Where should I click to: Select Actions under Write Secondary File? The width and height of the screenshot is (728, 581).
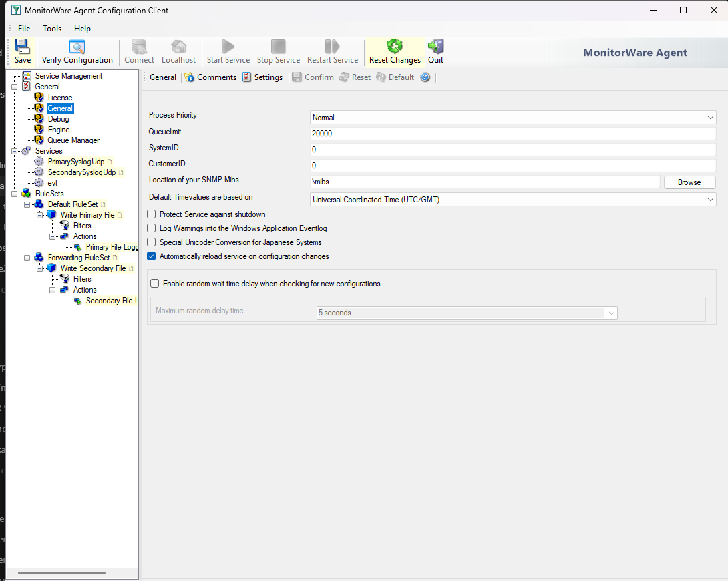pos(85,290)
